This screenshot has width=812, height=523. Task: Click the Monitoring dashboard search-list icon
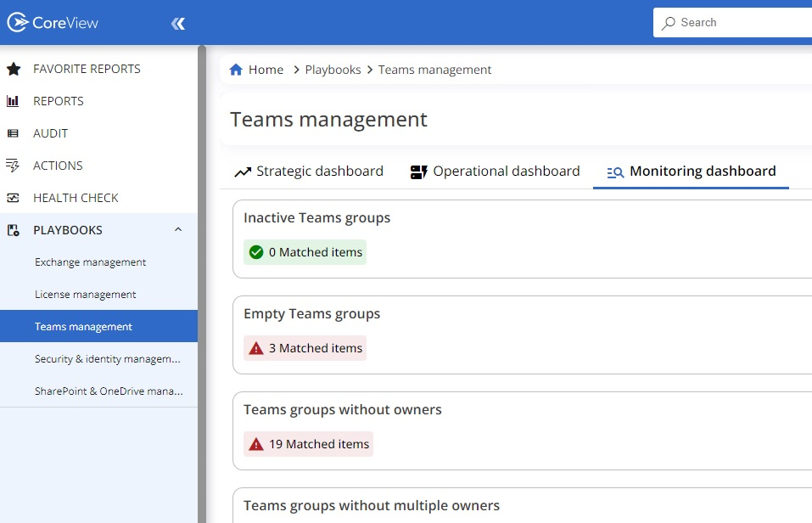(615, 172)
